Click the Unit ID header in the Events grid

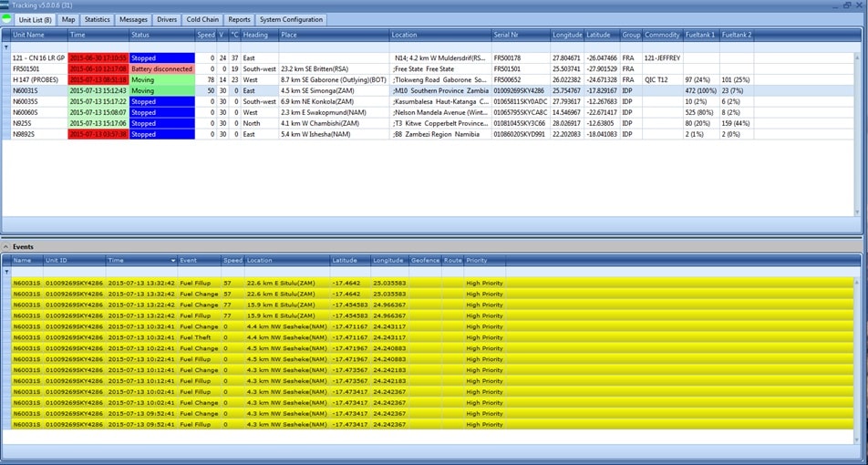74,260
